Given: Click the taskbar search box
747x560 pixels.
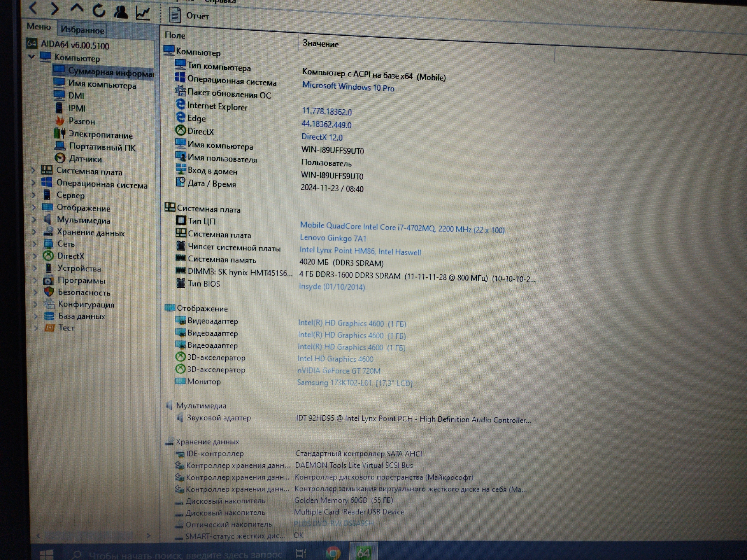Looking at the screenshot, I should tap(177, 555).
